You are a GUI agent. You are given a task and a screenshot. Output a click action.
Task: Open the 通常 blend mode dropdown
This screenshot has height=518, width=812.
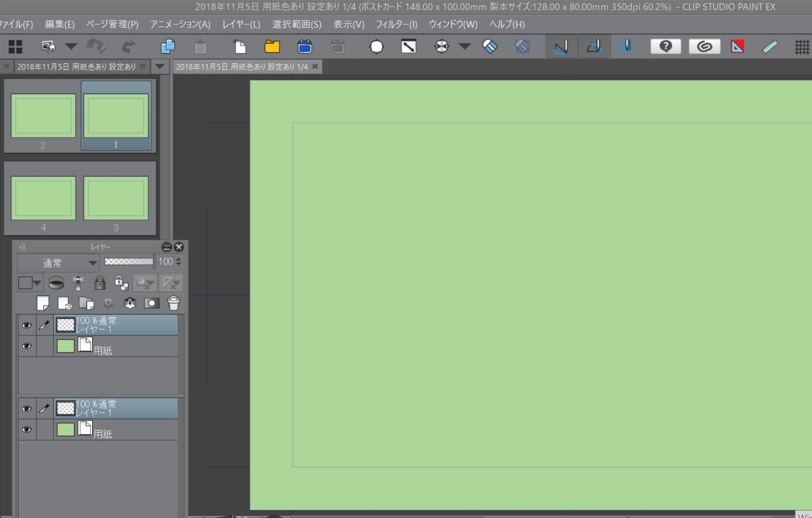pyautogui.click(x=58, y=263)
